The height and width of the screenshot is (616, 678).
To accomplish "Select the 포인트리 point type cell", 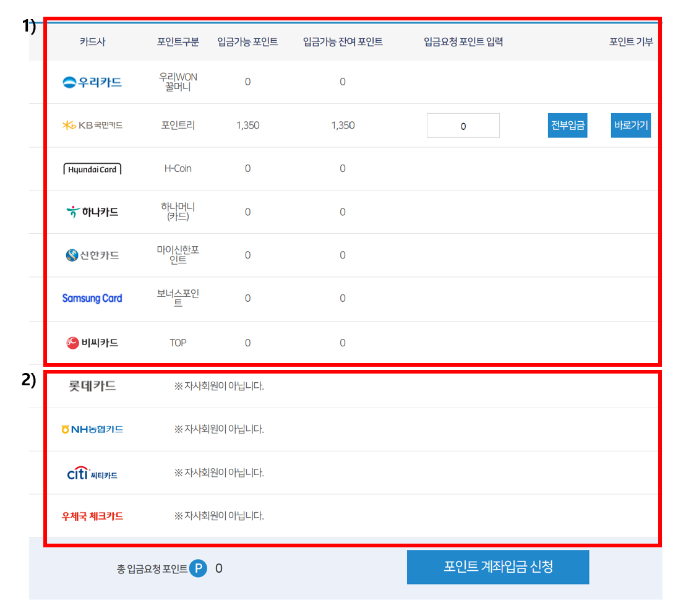I will (178, 126).
